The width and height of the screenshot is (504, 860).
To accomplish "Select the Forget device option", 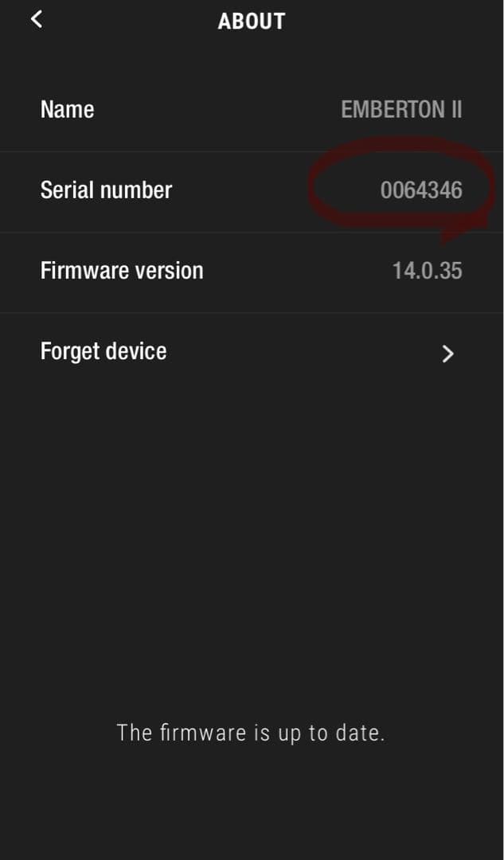I will tap(252, 353).
